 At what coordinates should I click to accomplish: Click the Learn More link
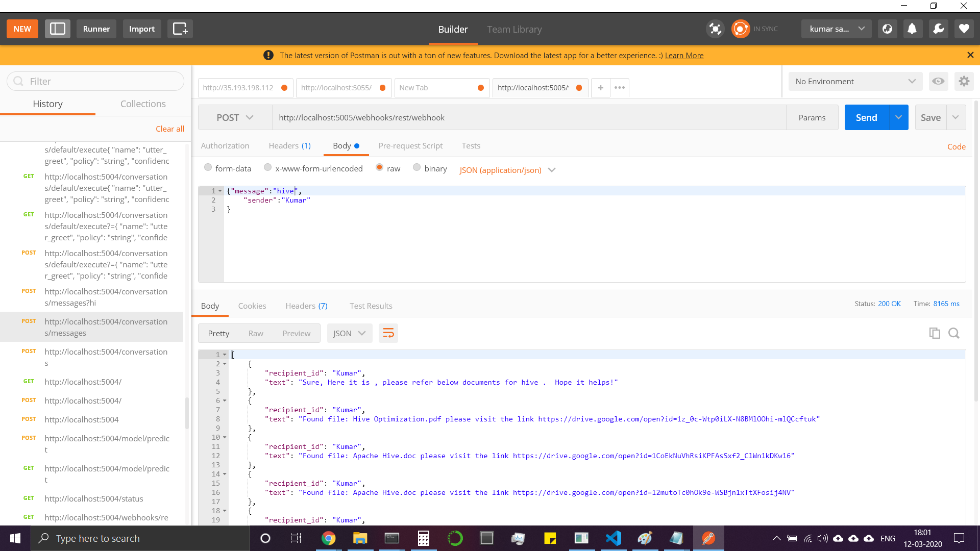coord(684,55)
